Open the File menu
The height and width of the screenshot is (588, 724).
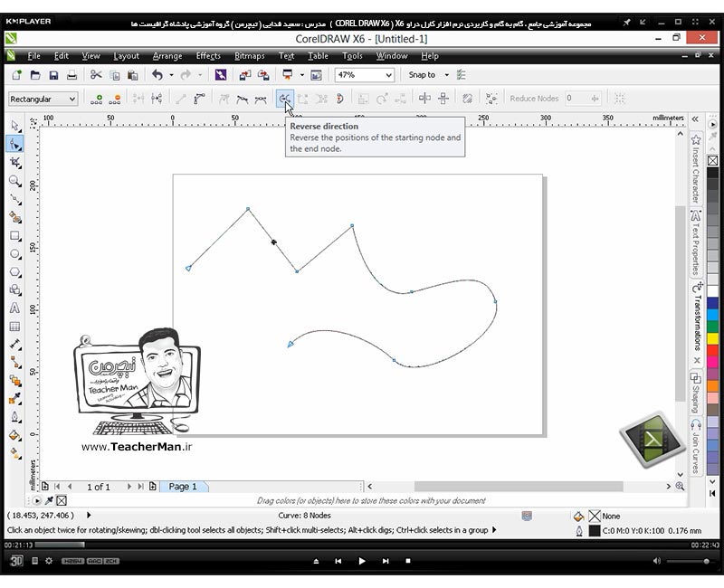(33, 56)
